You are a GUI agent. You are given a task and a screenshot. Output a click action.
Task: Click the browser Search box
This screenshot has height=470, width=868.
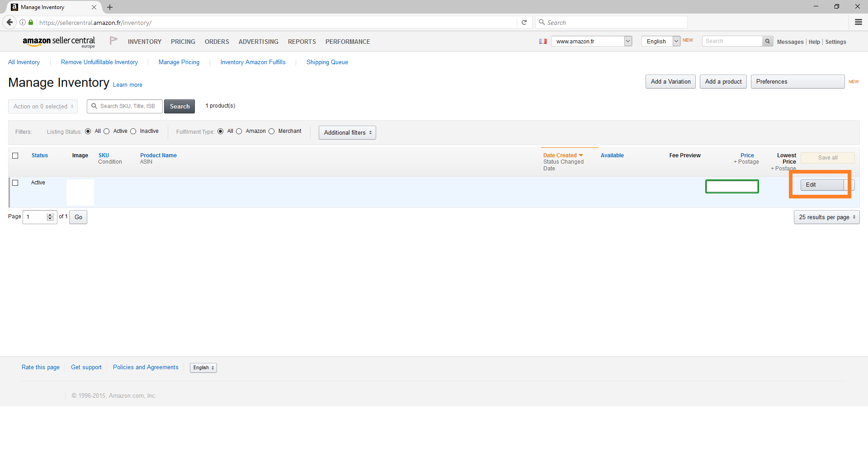point(611,22)
